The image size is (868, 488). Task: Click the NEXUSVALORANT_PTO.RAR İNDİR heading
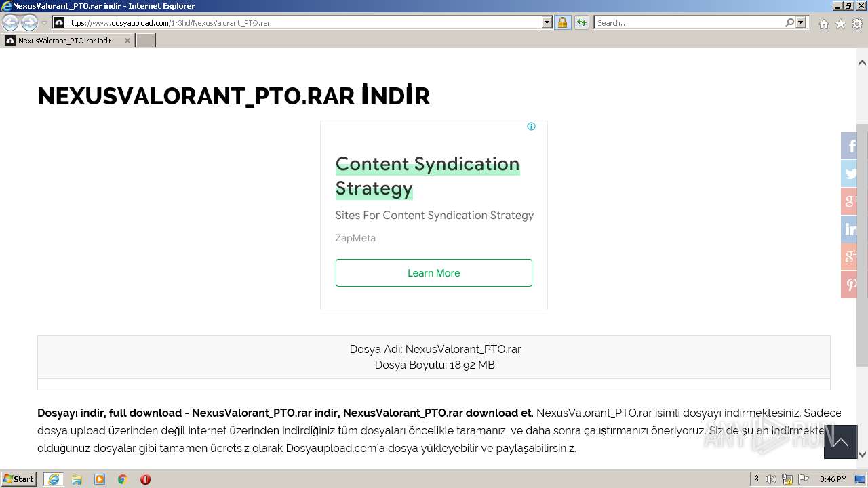tap(234, 96)
